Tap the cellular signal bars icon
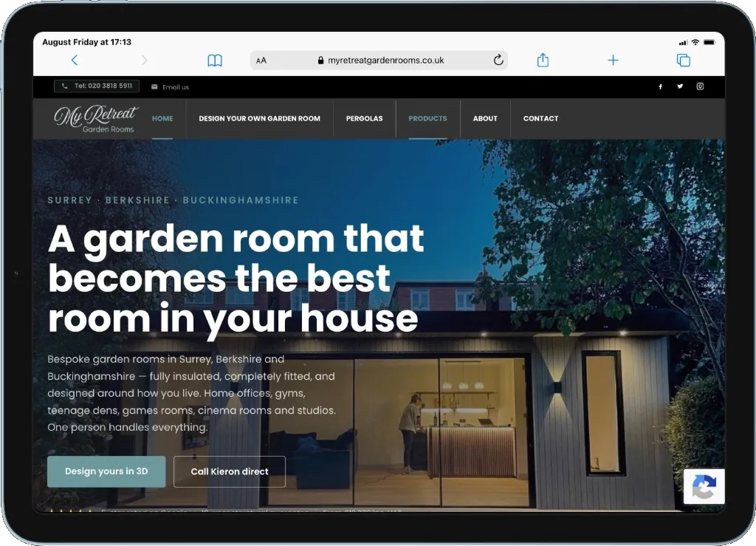756x546 pixels. click(x=683, y=43)
